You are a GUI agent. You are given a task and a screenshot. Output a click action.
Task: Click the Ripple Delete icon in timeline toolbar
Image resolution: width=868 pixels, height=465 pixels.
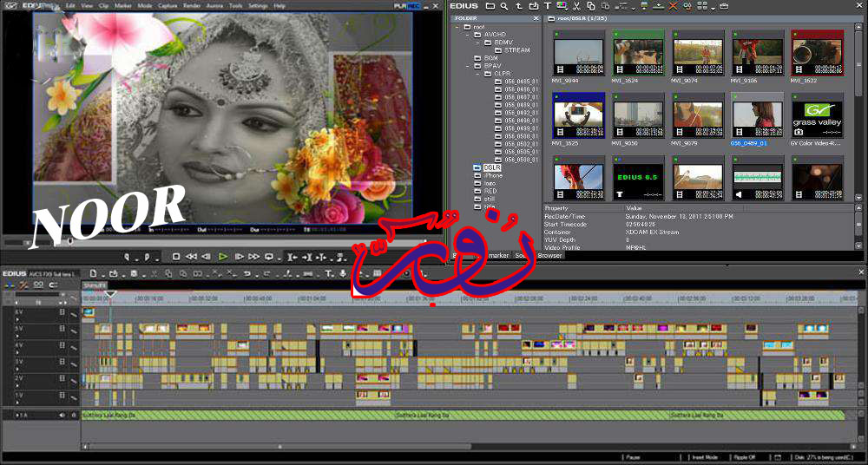click(231, 273)
